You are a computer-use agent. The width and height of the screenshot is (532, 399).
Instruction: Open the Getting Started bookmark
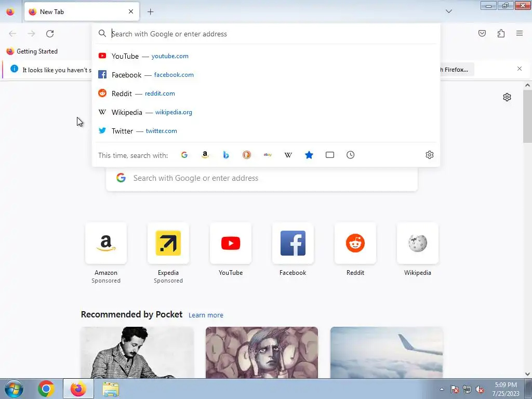(x=32, y=51)
